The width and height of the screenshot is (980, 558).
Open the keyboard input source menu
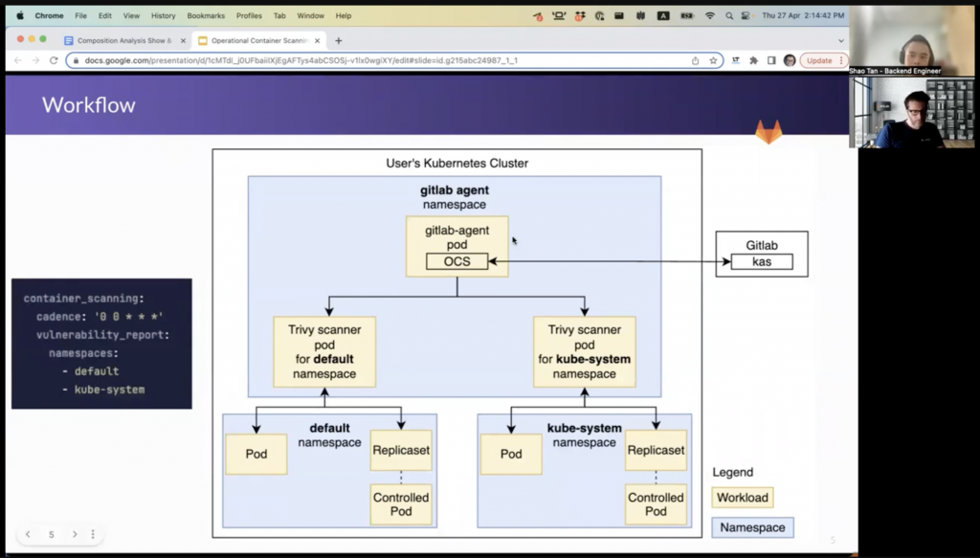pos(663,15)
